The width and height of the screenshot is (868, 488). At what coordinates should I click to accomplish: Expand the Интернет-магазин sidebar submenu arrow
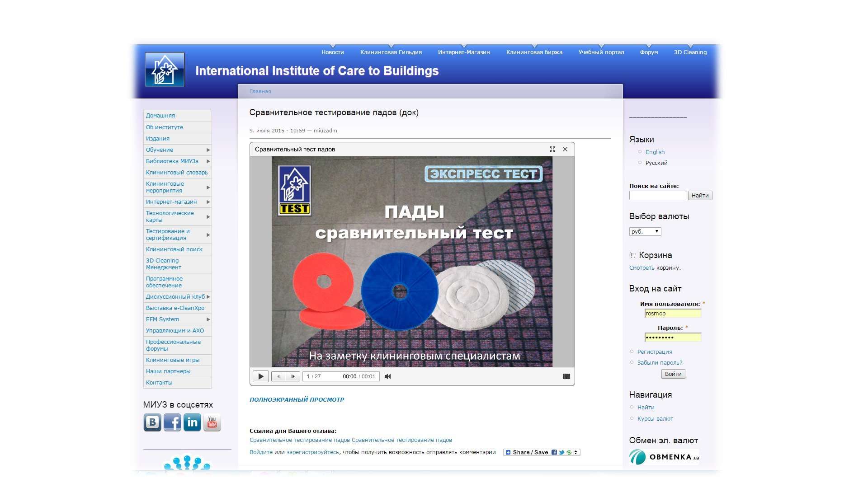pyautogui.click(x=208, y=202)
